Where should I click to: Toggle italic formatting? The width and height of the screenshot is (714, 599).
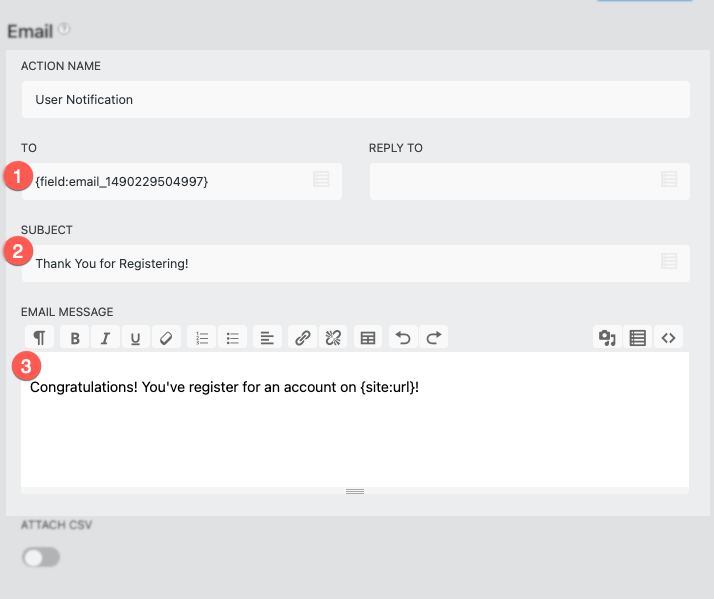click(105, 338)
